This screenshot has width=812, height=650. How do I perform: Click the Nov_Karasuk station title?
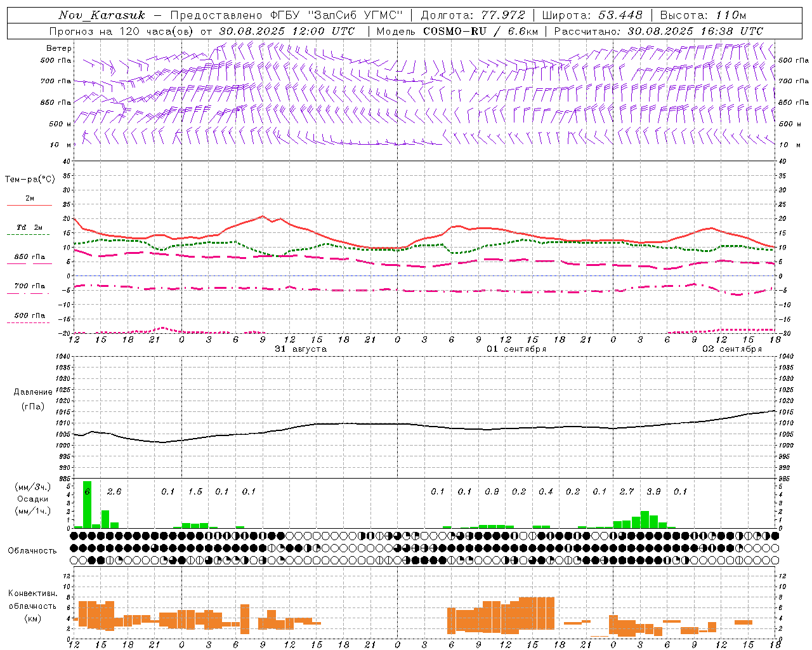101,15
